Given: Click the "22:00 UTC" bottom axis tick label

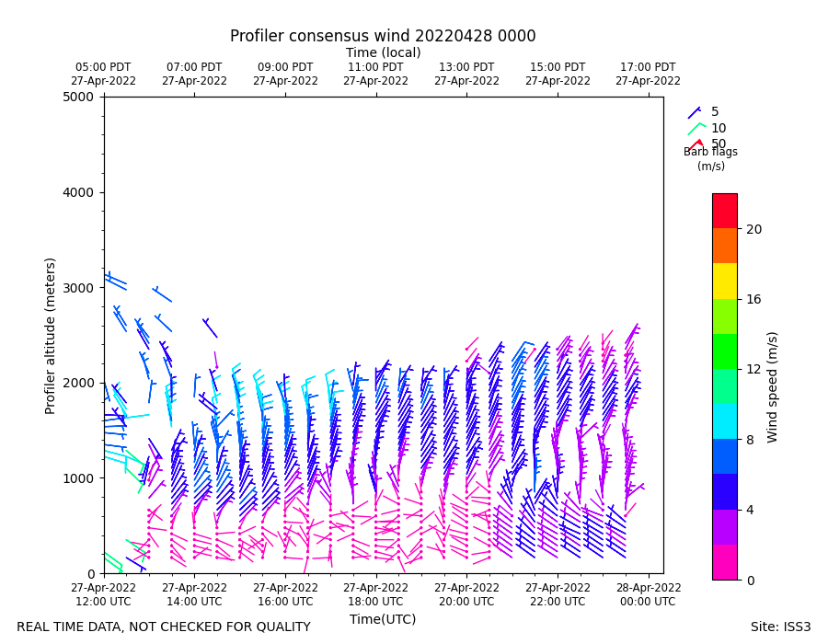Looking at the screenshot, I should click(x=558, y=602).
